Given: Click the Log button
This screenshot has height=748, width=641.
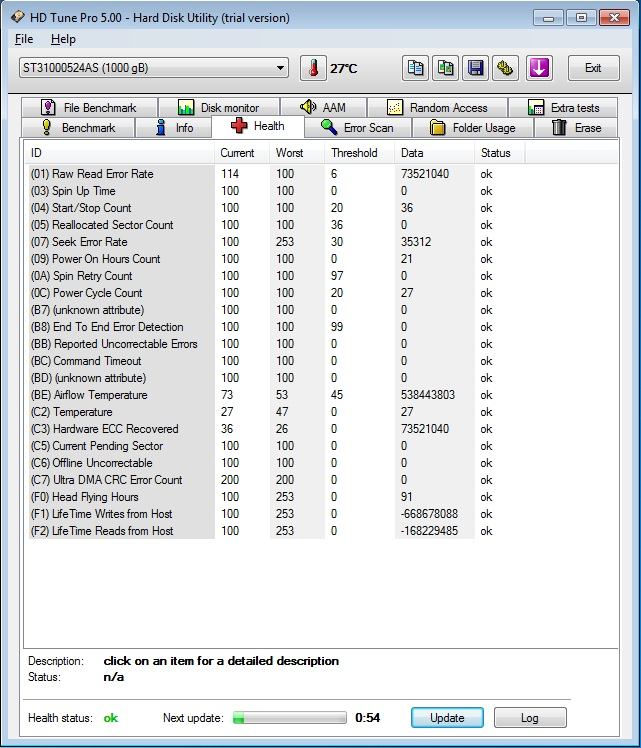Looking at the screenshot, I should tap(530, 717).
